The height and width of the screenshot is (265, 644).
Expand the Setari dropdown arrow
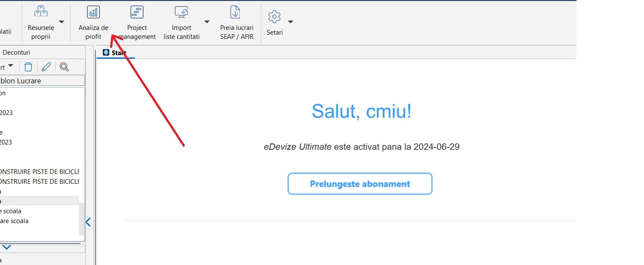point(291,22)
